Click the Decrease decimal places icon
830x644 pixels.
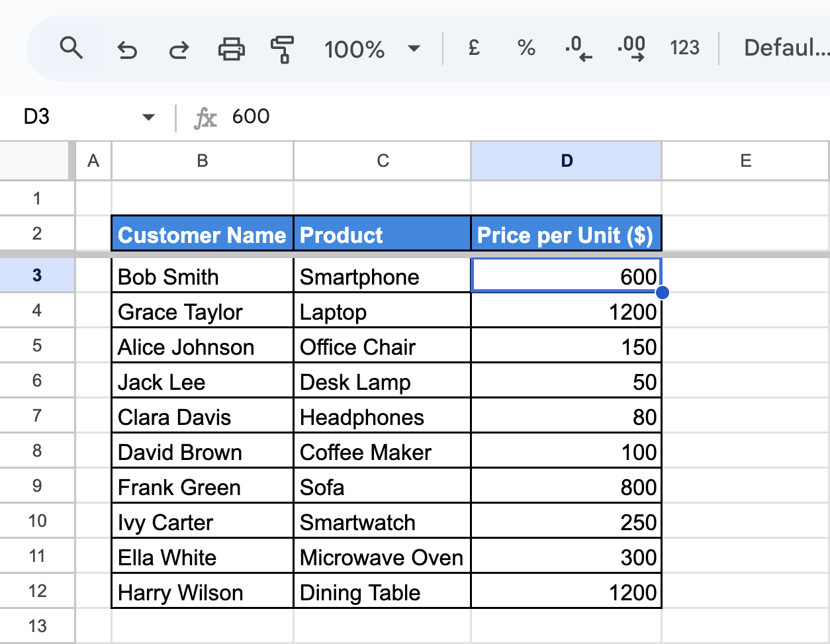(x=578, y=49)
